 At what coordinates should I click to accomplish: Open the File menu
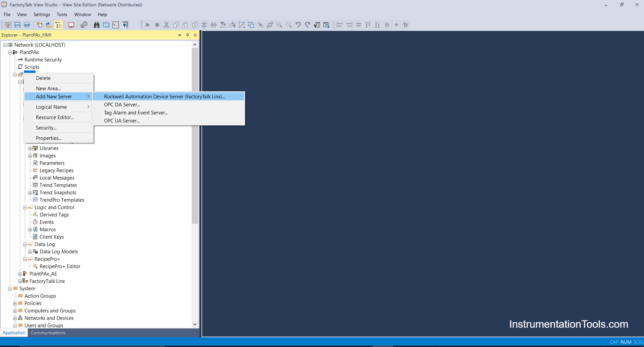(x=7, y=14)
